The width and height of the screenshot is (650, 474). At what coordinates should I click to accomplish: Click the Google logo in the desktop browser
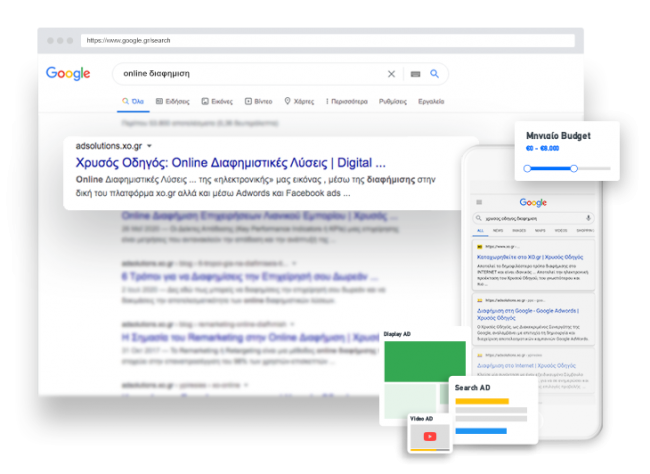point(68,74)
